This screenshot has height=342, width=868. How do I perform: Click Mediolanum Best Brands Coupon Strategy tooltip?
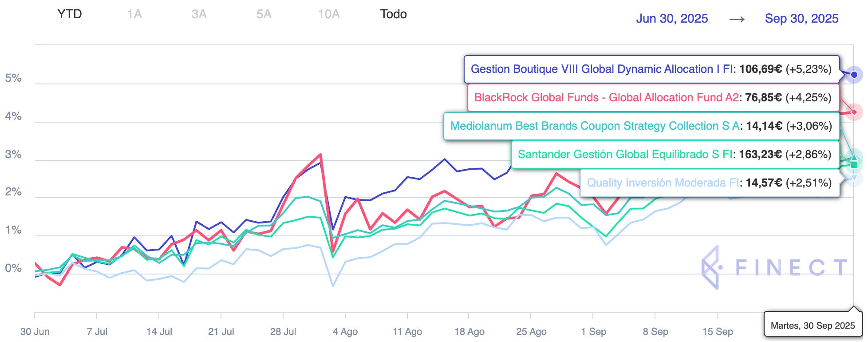[642, 126]
